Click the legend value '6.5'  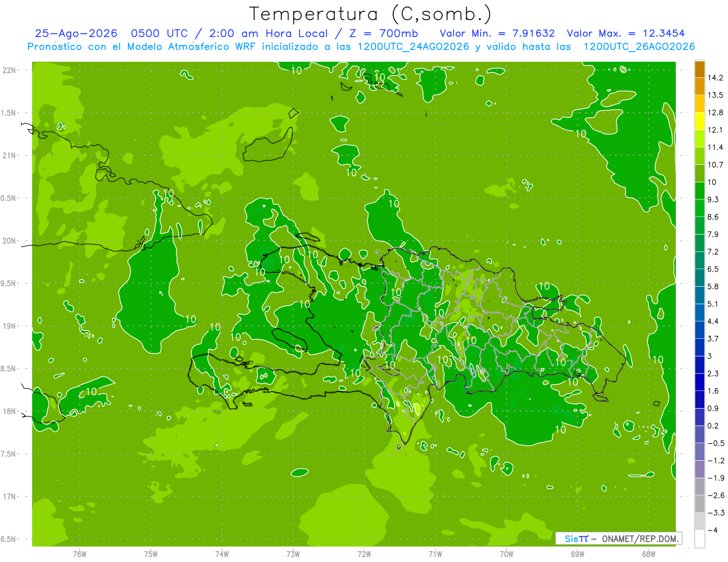point(713,269)
